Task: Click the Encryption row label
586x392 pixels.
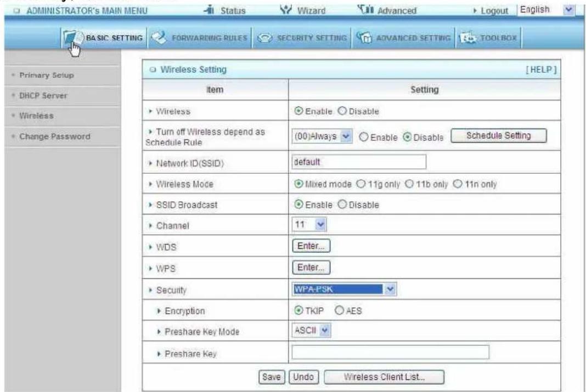Action: [x=184, y=311]
